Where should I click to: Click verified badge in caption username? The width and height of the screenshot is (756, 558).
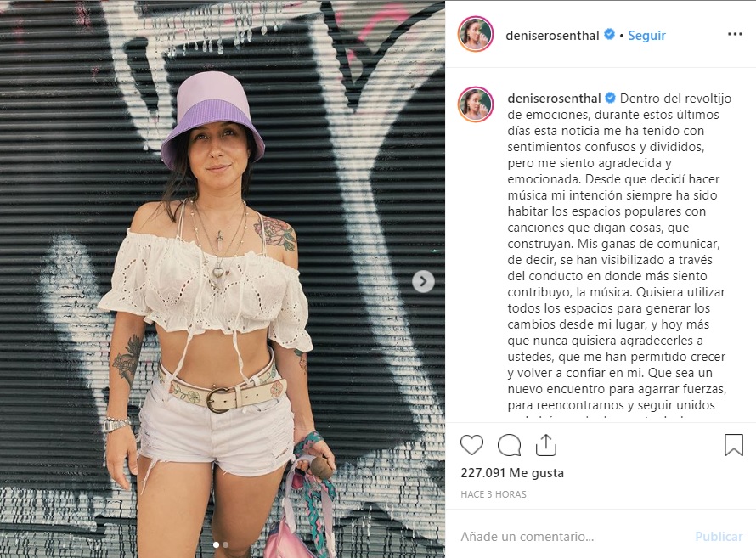click(x=610, y=98)
